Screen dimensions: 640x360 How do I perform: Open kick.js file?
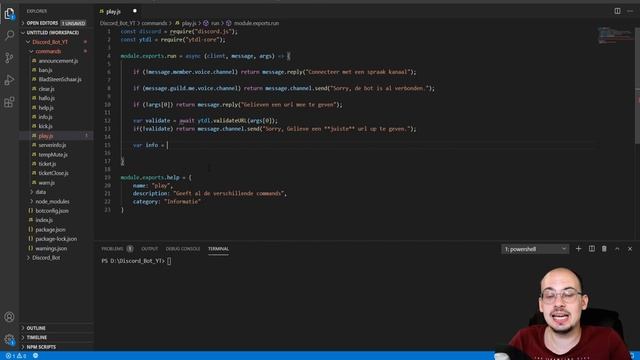coord(45,127)
